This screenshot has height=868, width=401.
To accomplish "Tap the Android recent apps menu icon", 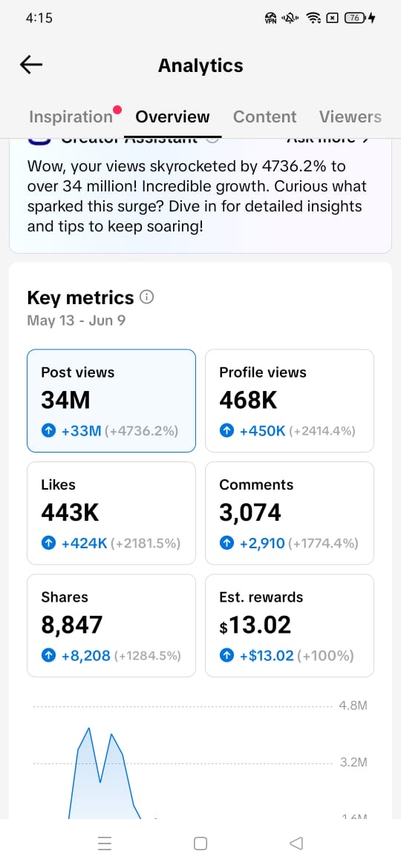I will pos(105,843).
